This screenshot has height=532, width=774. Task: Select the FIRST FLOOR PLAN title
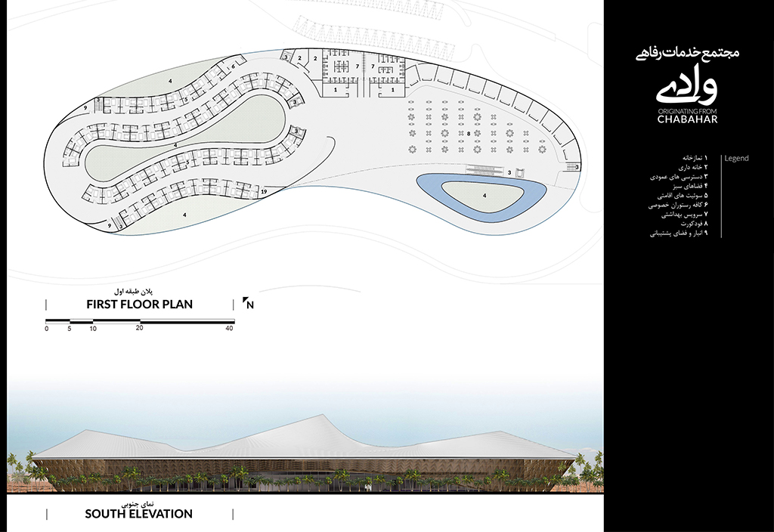(x=139, y=305)
